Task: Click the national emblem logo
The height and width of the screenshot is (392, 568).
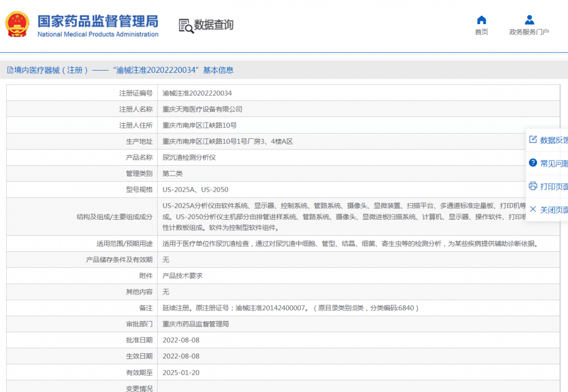Action: [17, 24]
